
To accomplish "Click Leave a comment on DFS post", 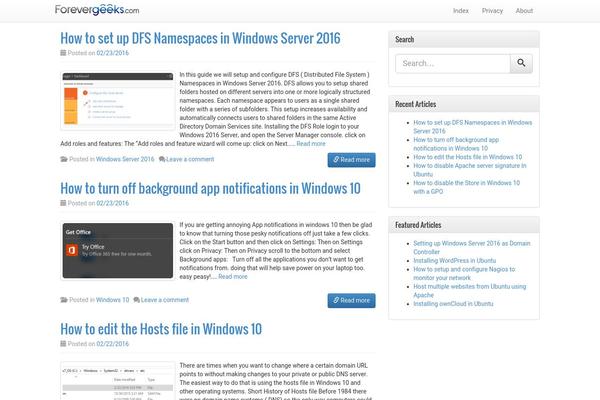I will (x=190, y=159).
